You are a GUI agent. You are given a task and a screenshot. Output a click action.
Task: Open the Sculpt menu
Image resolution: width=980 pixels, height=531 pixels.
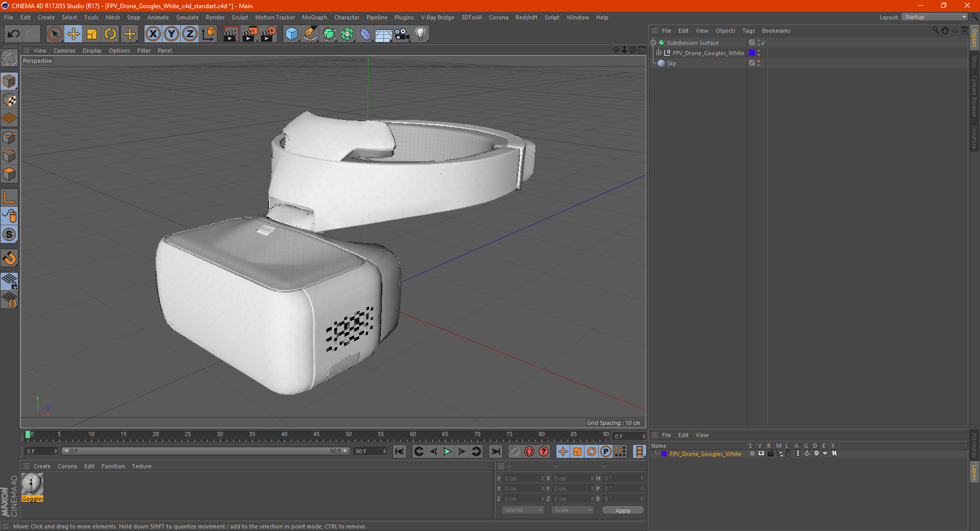coord(239,17)
